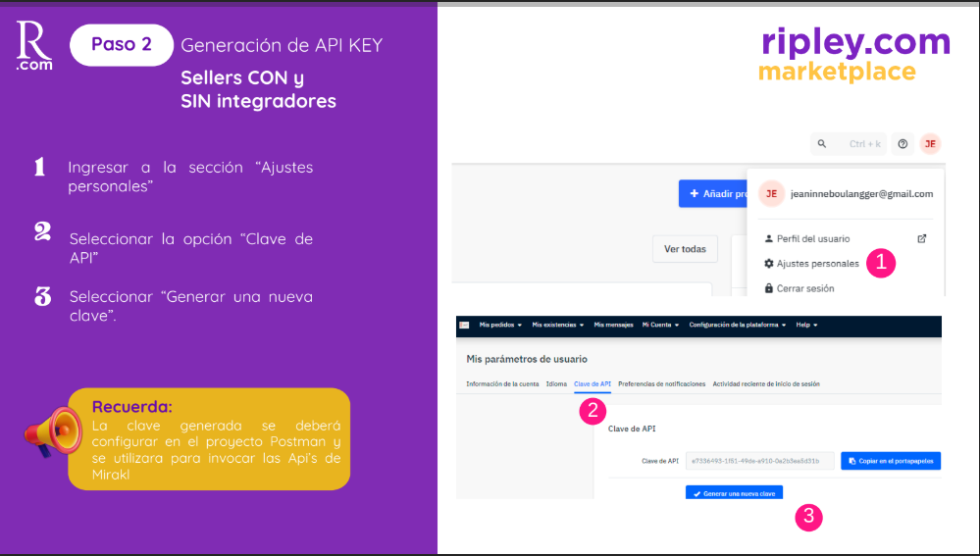
Task: Click the ripley.com marketplace logo
Action: (x=854, y=55)
